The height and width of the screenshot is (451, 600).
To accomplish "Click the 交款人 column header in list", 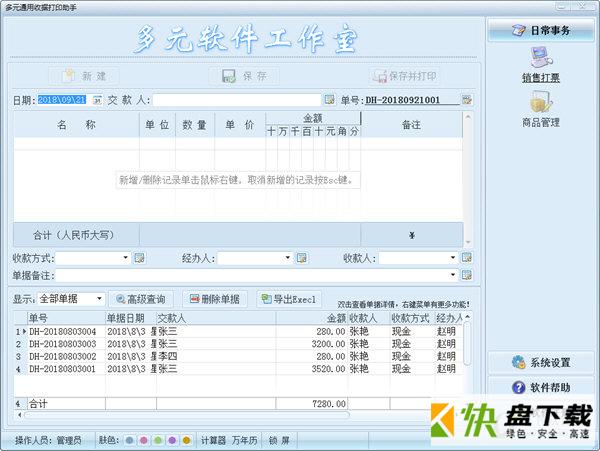I will [x=216, y=318].
